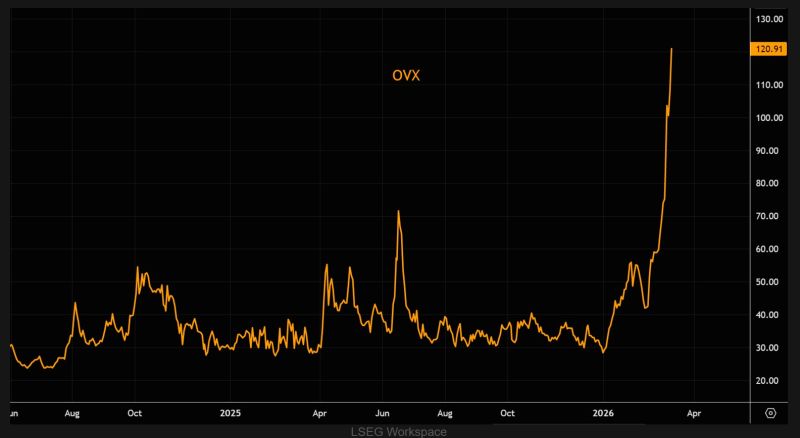Select the 40.00 level on price axis

tap(771, 315)
